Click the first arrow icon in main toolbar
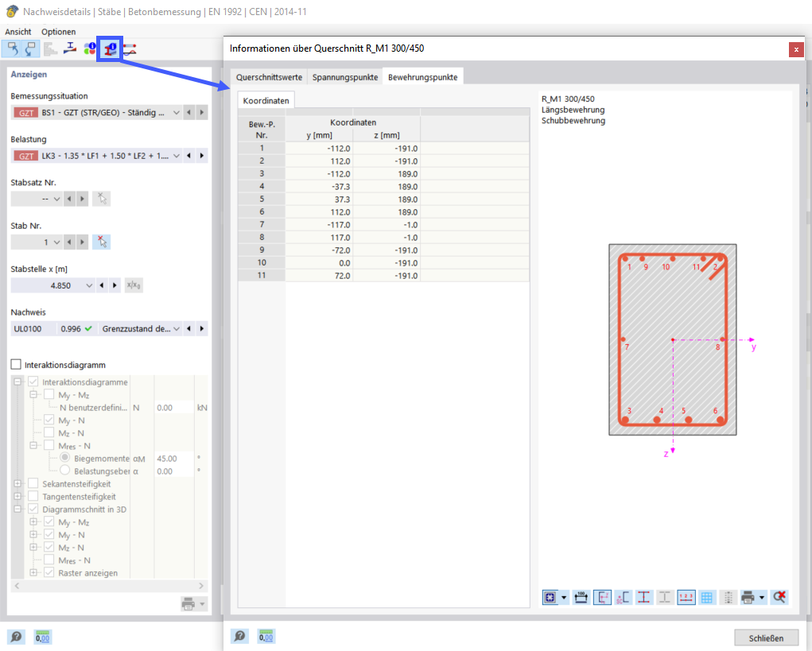 coord(13,49)
